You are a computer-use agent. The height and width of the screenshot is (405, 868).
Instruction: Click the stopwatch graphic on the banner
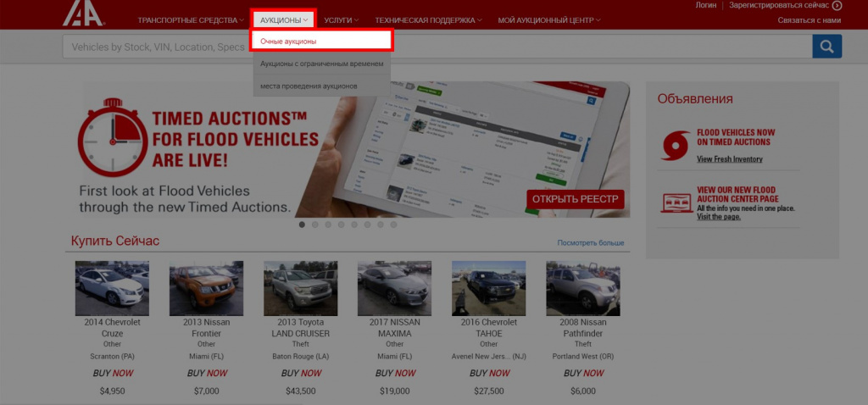click(113, 137)
